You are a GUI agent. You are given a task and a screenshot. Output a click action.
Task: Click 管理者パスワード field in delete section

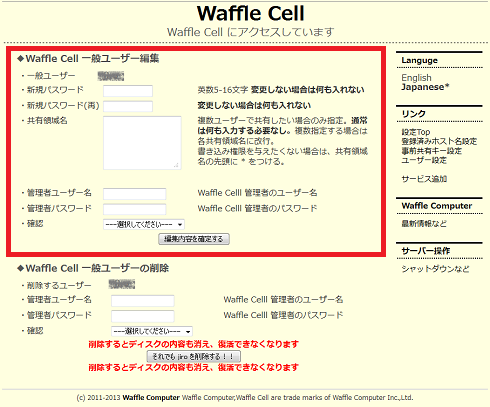click(143, 316)
